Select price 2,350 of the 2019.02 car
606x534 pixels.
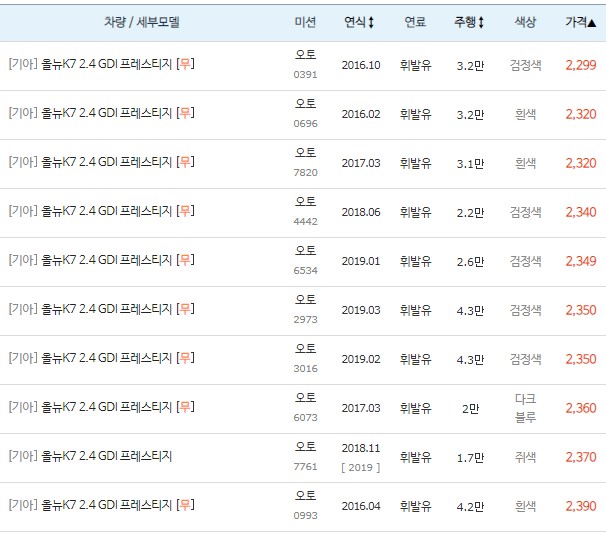(x=581, y=359)
